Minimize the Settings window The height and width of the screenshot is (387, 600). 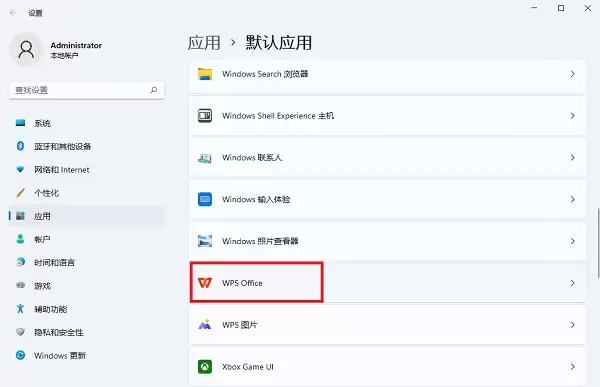coord(534,8)
